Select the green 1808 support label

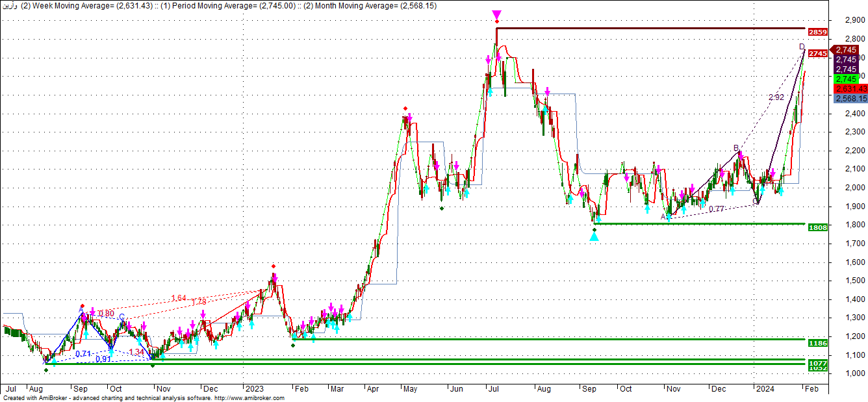click(x=817, y=227)
